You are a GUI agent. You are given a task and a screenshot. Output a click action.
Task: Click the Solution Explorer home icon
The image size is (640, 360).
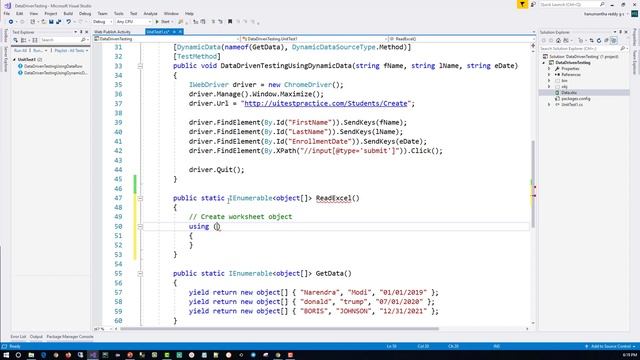(558, 40)
